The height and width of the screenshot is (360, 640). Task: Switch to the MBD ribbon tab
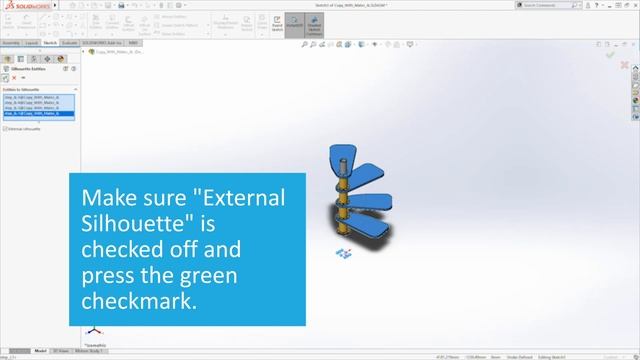[x=133, y=43]
